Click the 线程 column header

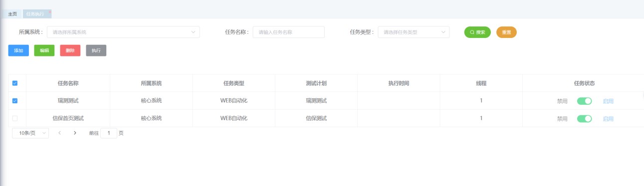click(481, 83)
